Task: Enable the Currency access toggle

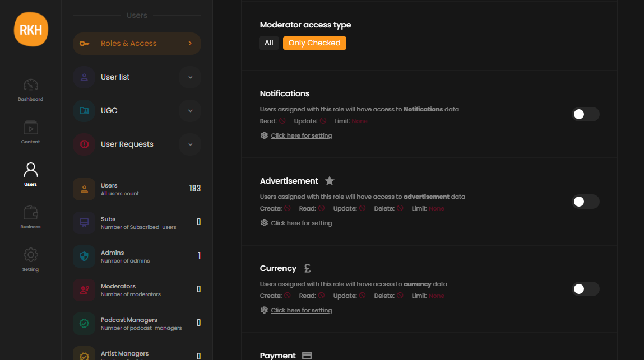Action: coord(586,289)
